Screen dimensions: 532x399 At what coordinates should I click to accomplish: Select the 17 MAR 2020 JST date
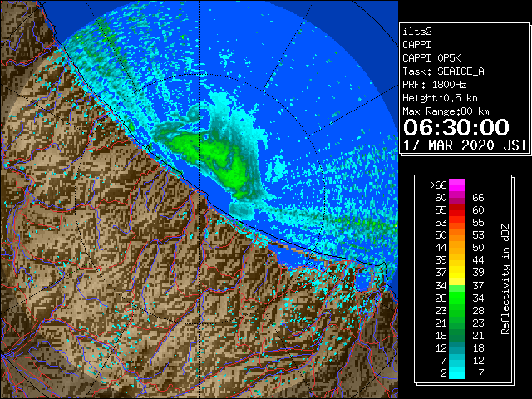465,145
